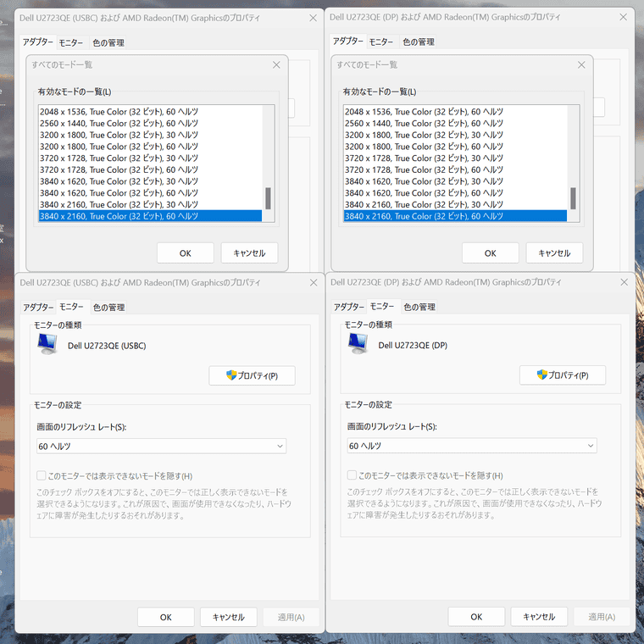
Task: Confirm OK in the USBC mode list dialog
Action: [x=186, y=253]
